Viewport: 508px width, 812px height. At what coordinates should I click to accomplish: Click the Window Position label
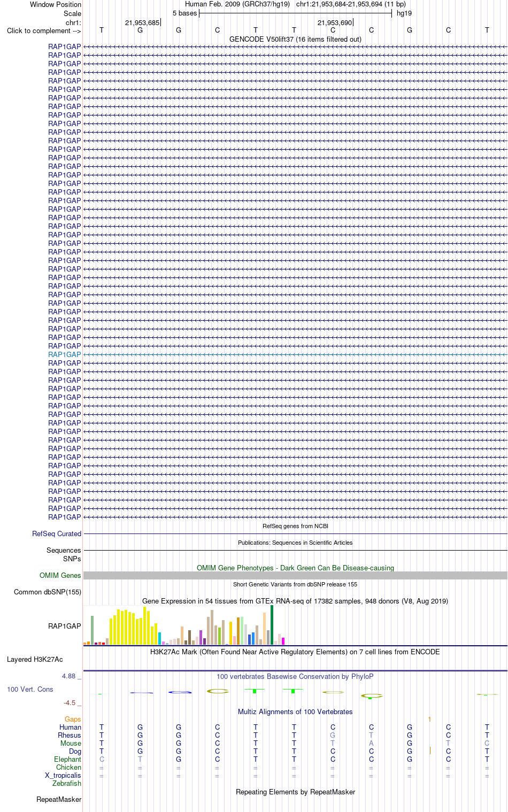click(x=56, y=4)
